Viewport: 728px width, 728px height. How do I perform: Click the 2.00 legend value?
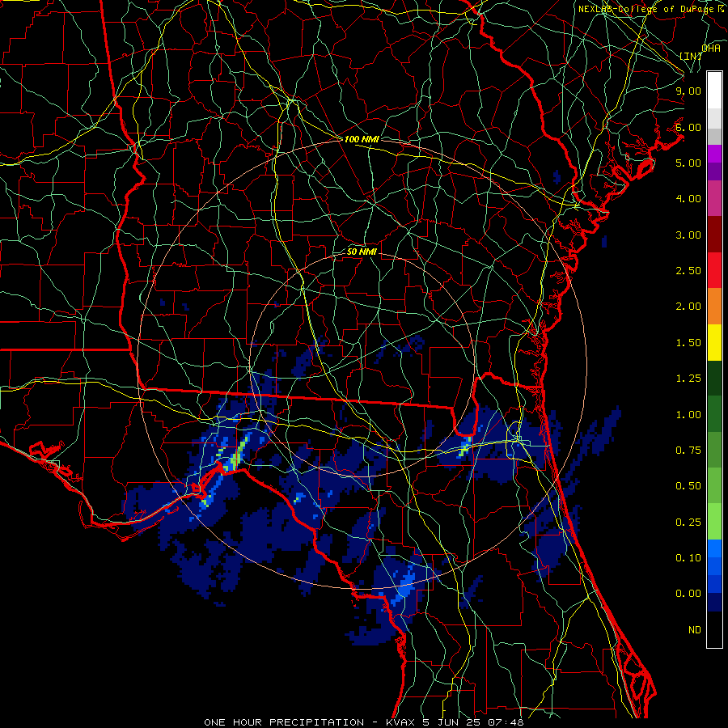pos(688,307)
